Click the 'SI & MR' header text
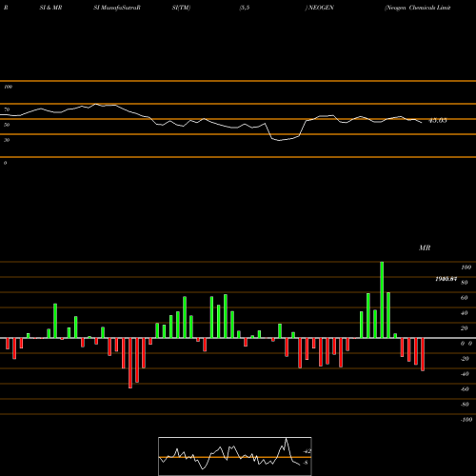476x476 pixels. click(x=50, y=8)
